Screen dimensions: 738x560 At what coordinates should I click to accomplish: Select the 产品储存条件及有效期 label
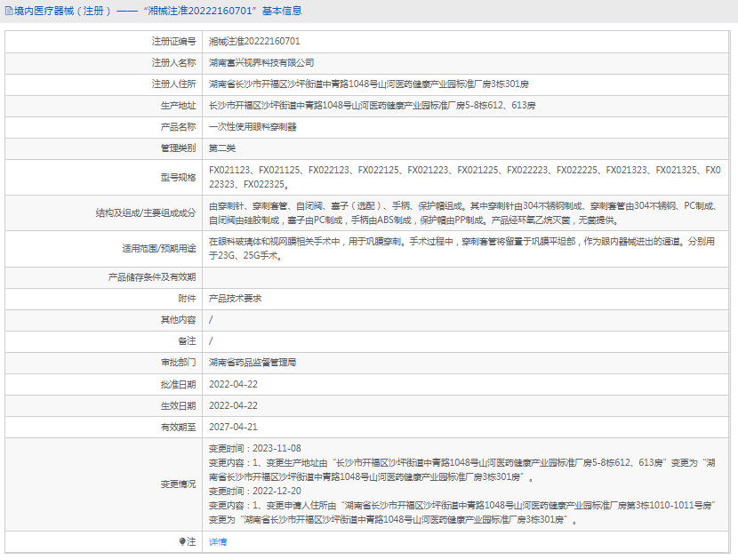(152, 277)
